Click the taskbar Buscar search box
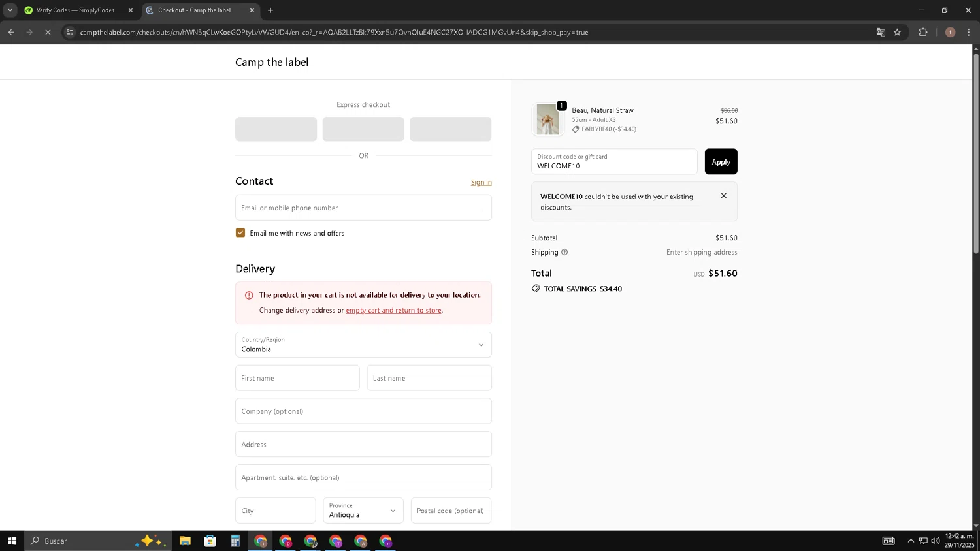 pyautogui.click(x=98, y=541)
